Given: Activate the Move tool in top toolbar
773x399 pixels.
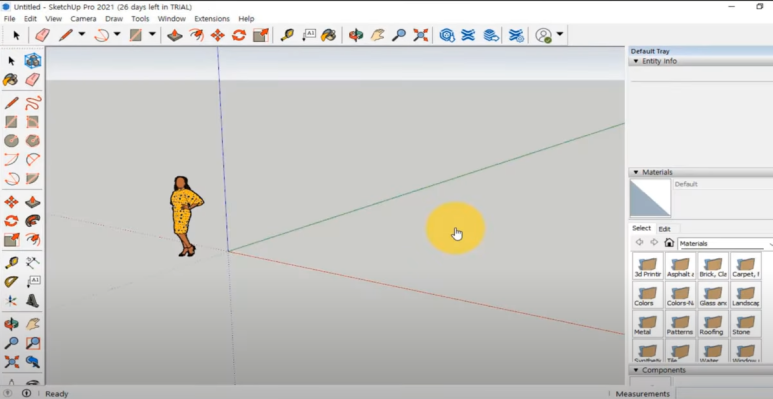Looking at the screenshot, I should point(217,35).
